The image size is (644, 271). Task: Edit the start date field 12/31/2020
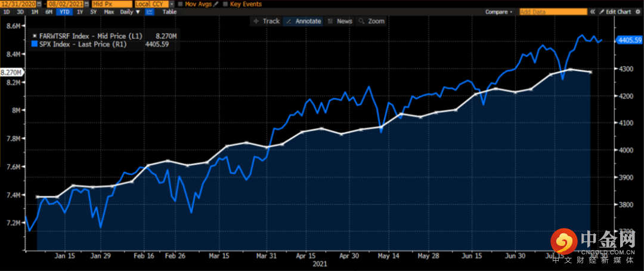point(18,4)
